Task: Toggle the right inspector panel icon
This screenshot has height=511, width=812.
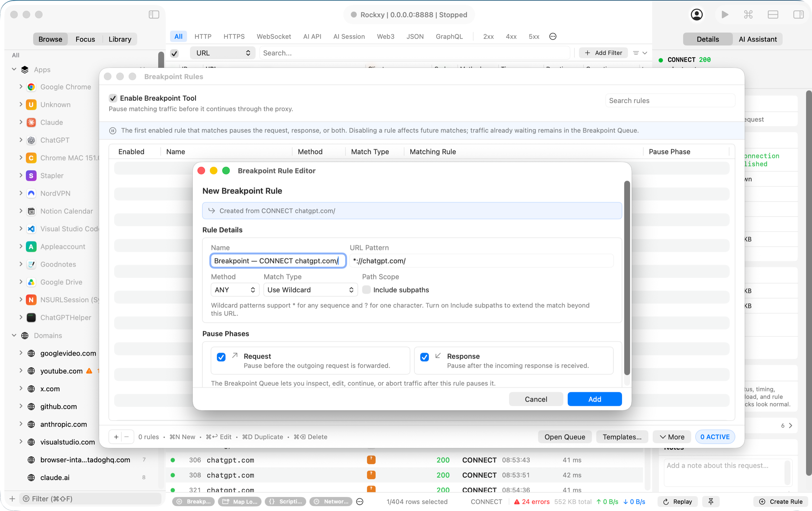Action: [798, 15]
